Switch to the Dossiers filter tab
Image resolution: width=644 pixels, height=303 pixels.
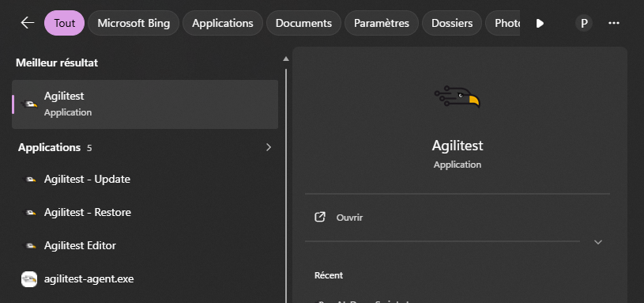coord(452,23)
